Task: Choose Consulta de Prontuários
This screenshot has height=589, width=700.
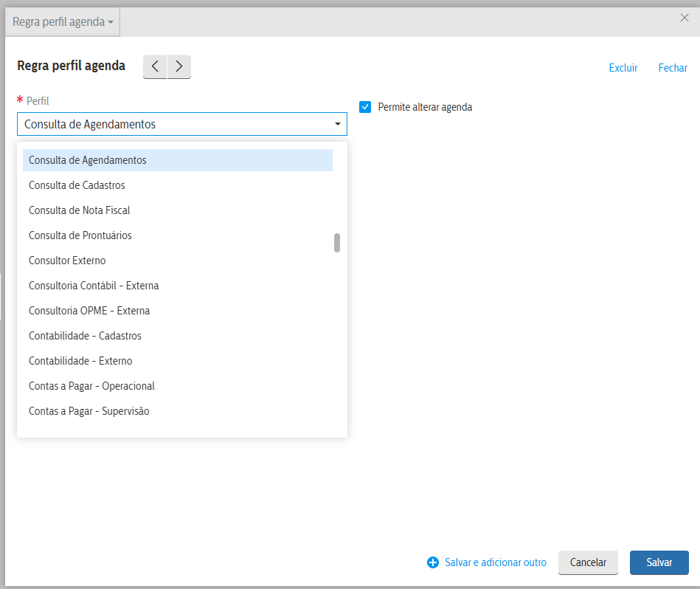Action: pos(178,235)
